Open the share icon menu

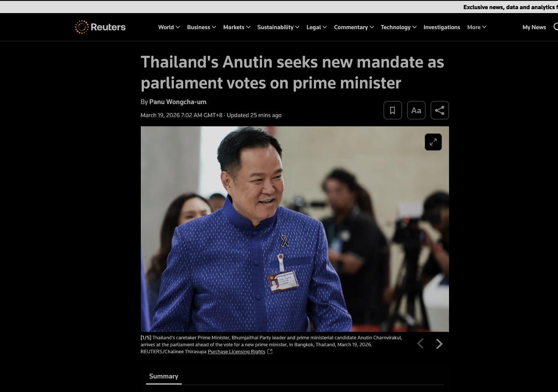click(x=440, y=110)
